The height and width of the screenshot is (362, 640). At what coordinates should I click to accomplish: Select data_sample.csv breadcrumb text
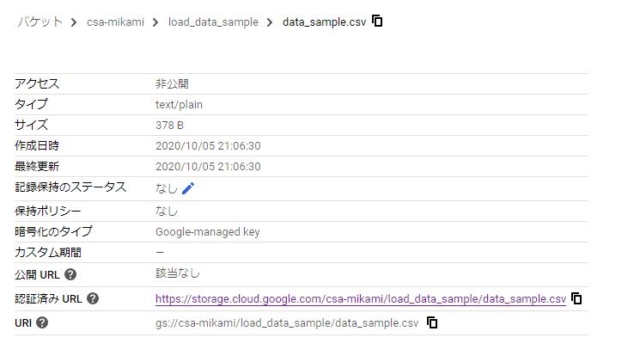coord(324,22)
